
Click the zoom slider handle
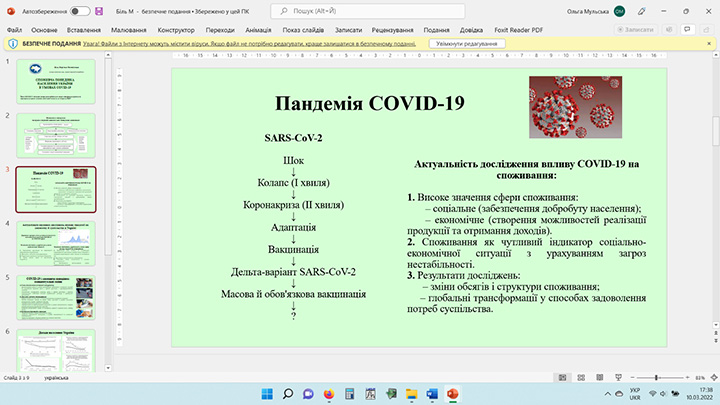pos(656,377)
